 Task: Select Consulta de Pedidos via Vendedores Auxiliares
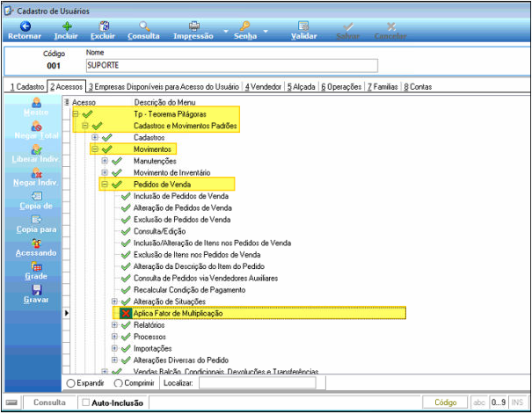(x=206, y=279)
